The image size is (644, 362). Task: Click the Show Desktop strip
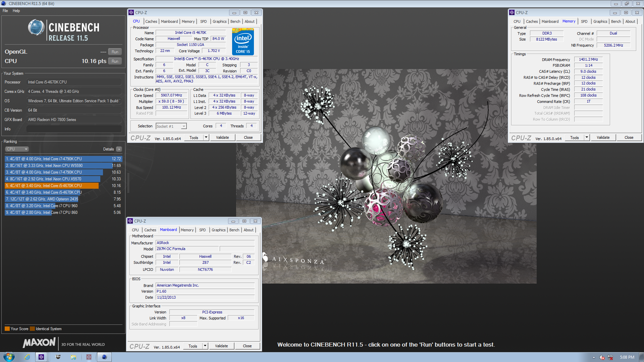point(641,357)
